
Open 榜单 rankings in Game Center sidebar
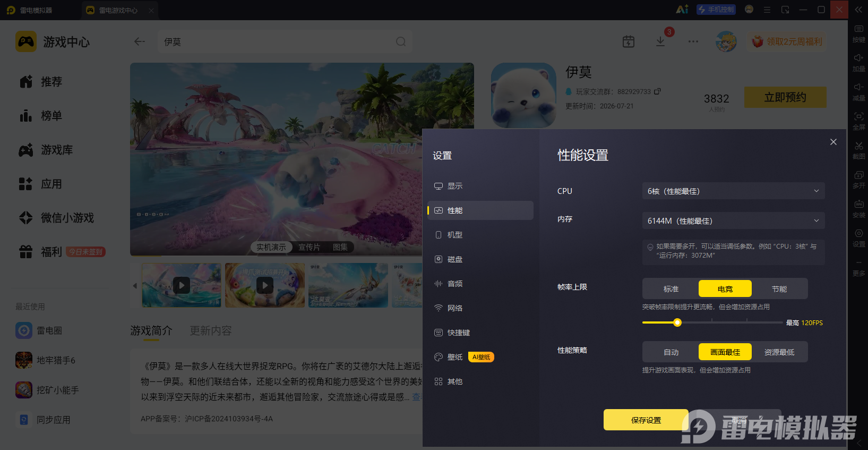click(x=41, y=116)
